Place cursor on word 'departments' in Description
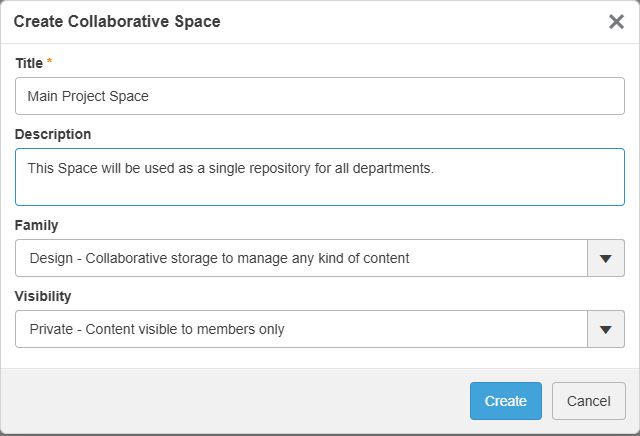The image size is (640, 436). click(x=396, y=168)
